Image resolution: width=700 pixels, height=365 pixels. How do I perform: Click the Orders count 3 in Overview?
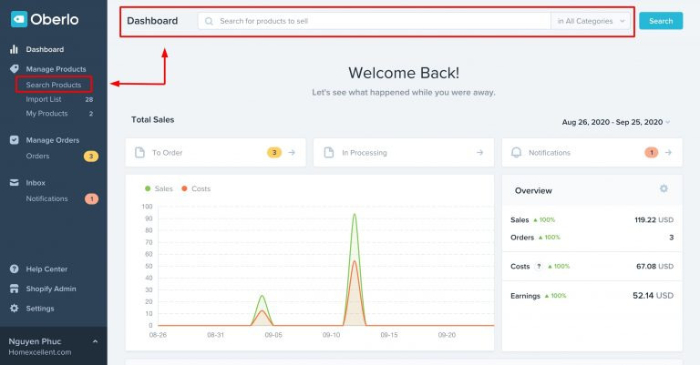[x=671, y=237]
